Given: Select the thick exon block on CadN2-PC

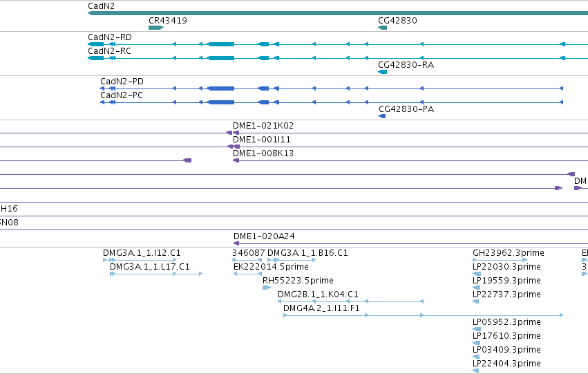Looking at the screenshot, I should click(220, 102).
